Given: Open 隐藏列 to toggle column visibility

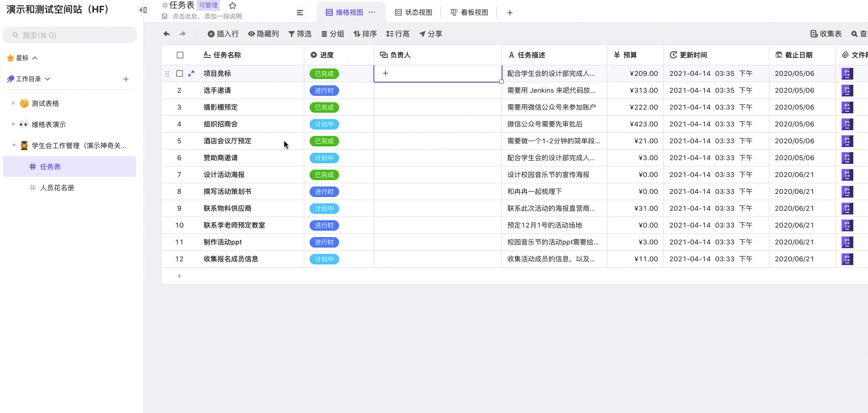Looking at the screenshot, I should pos(264,34).
